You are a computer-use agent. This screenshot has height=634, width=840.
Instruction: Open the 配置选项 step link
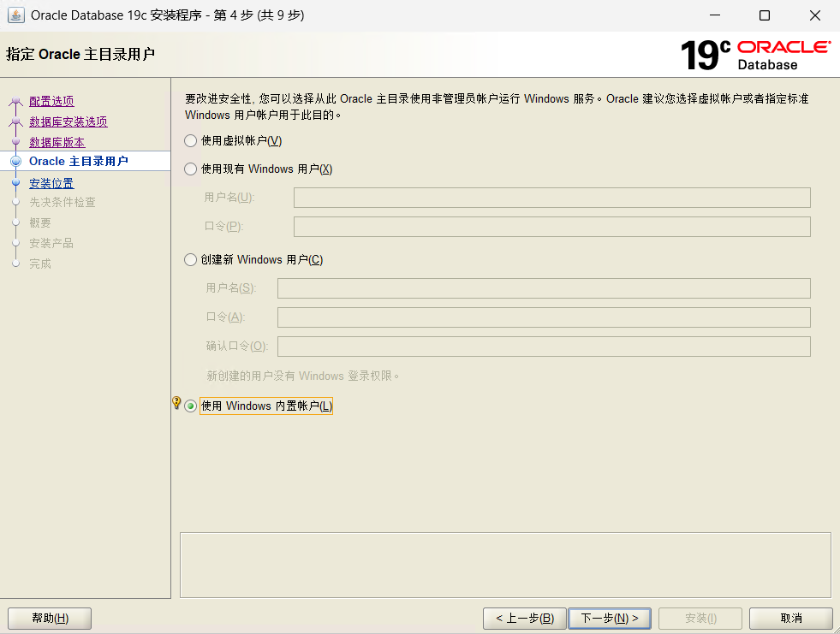point(53,101)
